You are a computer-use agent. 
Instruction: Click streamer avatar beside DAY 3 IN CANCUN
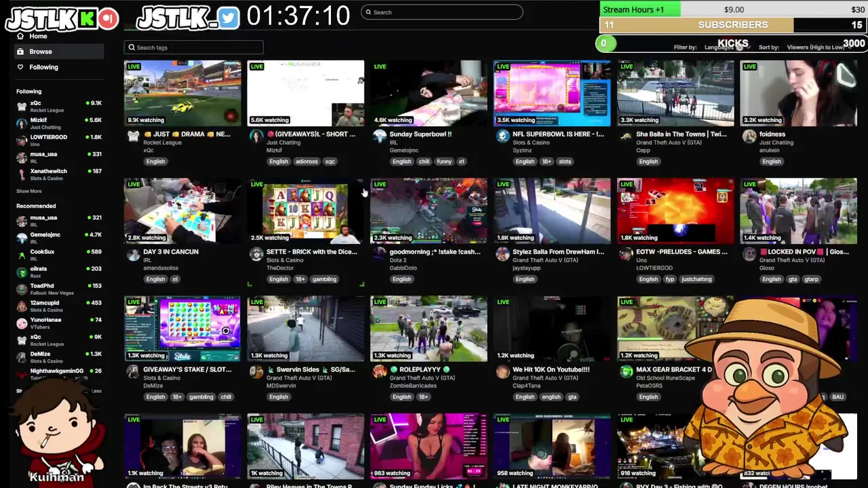click(x=133, y=254)
